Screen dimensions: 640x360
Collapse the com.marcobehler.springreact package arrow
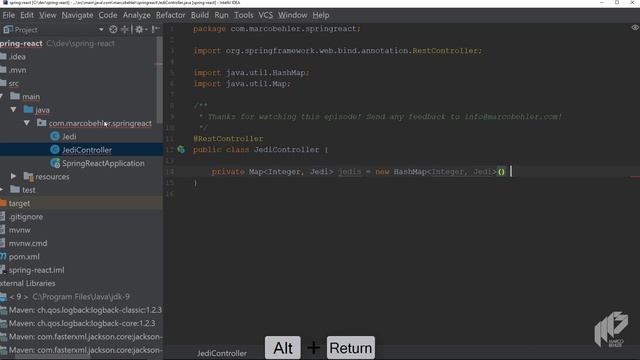pyautogui.click(x=27, y=123)
